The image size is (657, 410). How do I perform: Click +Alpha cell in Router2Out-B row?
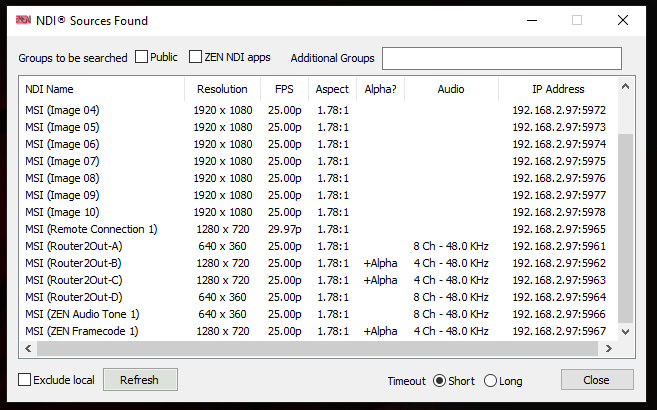(x=380, y=263)
